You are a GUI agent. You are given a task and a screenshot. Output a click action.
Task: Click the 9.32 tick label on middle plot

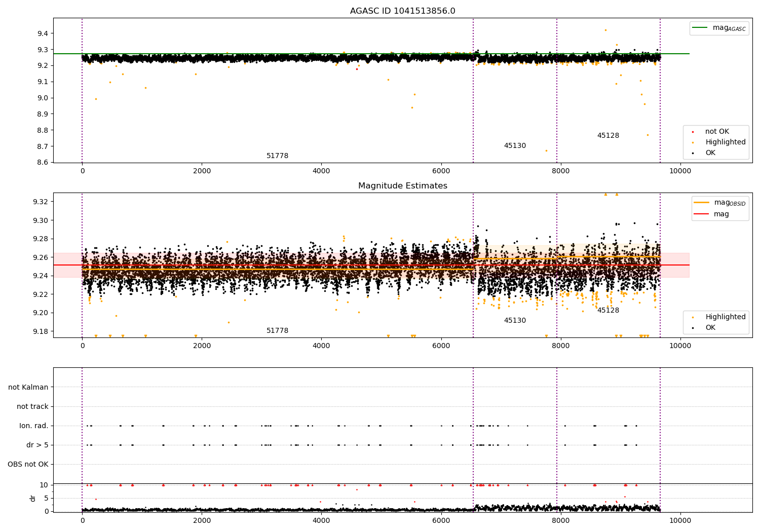tap(41, 202)
